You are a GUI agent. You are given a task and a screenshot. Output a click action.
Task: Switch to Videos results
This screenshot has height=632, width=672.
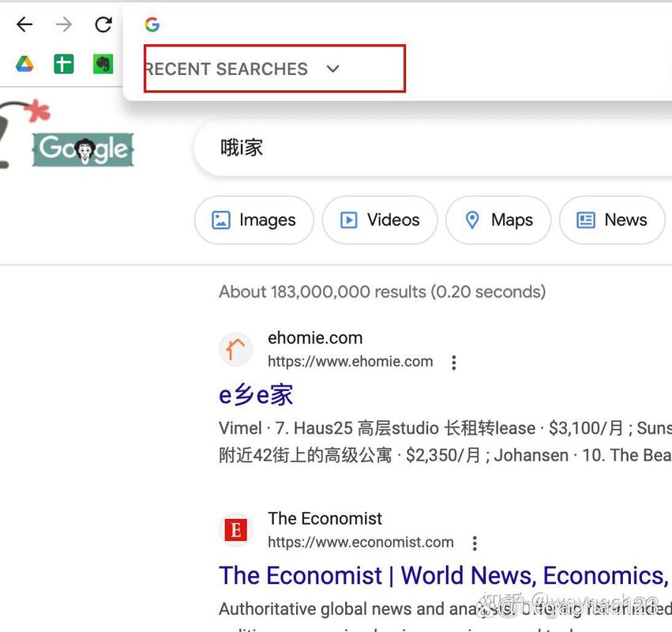pos(380,220)
